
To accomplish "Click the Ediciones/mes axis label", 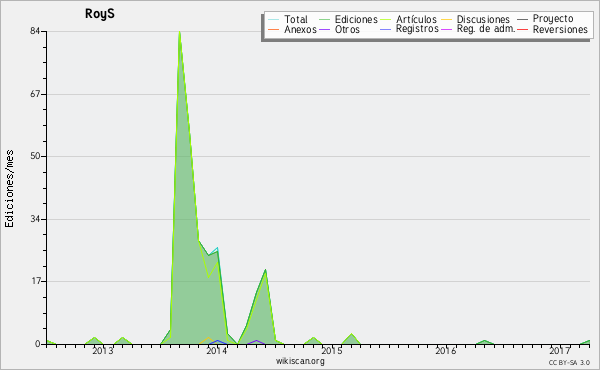I will point(9,189).
